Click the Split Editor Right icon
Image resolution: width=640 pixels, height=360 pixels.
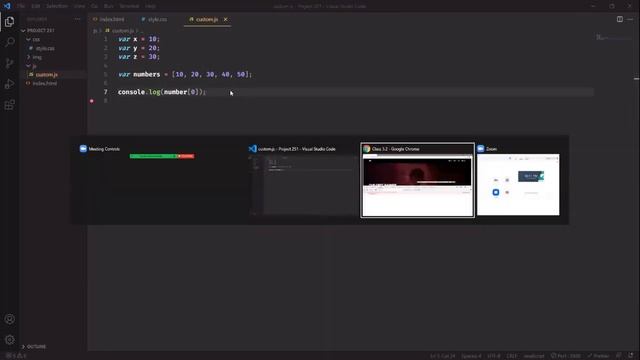point(620,19)
